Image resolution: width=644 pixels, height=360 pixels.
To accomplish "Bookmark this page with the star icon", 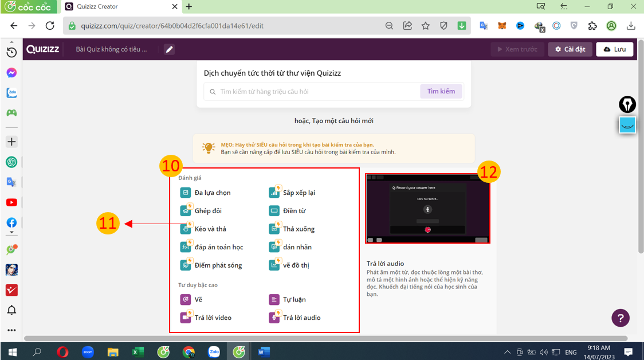I will (x=425, y=26).
